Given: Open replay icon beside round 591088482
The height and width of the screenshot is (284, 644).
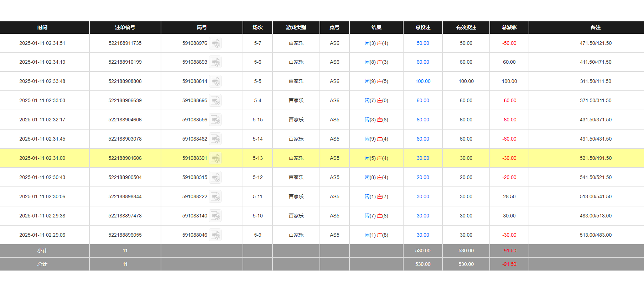Looking at the screenshot, I should tap(215, 139).
